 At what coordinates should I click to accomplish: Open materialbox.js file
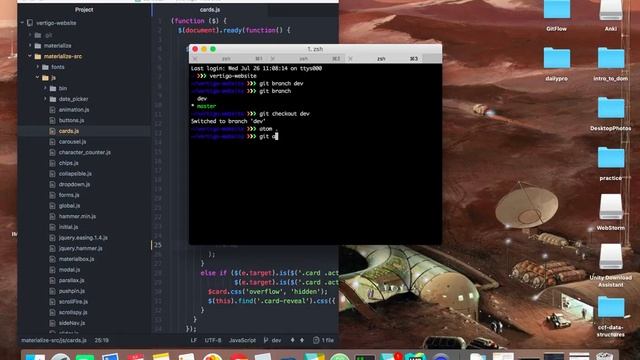pos(76,259)
